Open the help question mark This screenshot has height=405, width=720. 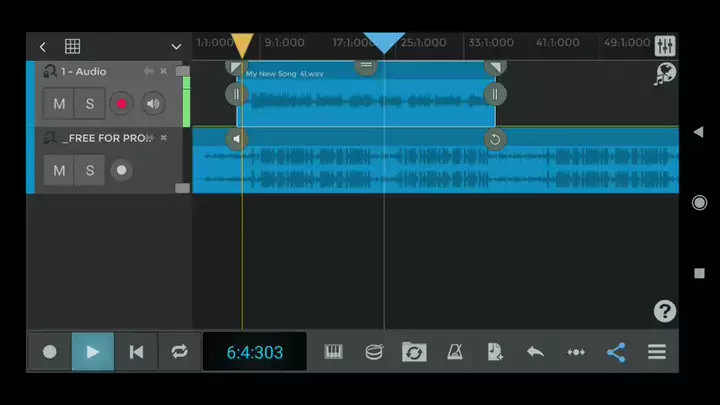665,311
